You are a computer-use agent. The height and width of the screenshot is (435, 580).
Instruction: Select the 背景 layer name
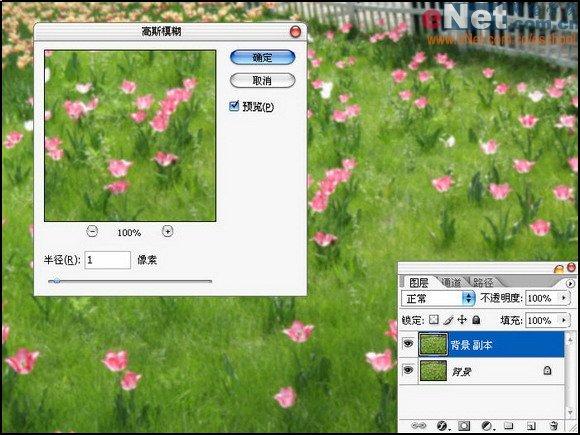[461, 372]
